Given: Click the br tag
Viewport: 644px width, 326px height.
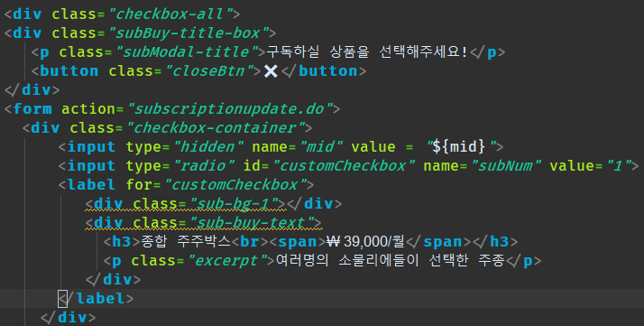Looking at the screenshot, I should [250, 241].
